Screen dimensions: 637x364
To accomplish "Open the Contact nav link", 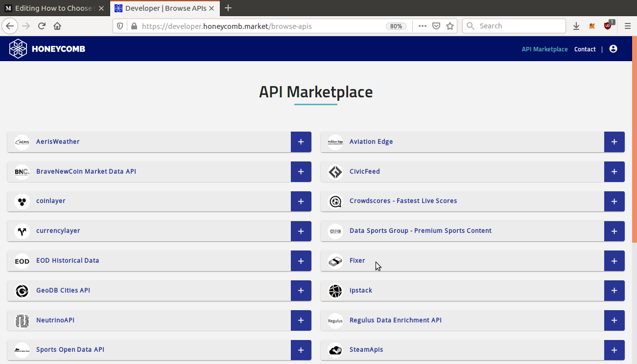I will [x=585, y=49].
